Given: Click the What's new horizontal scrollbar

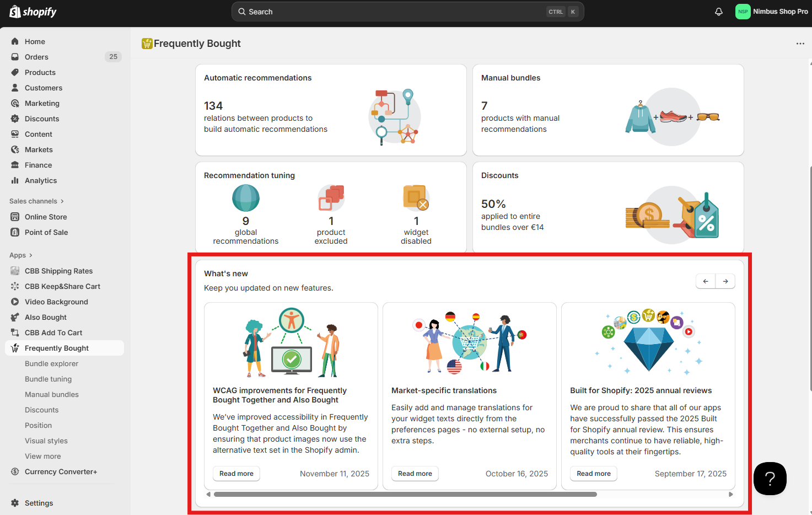Looking at the screenshot, I should 405,495.
